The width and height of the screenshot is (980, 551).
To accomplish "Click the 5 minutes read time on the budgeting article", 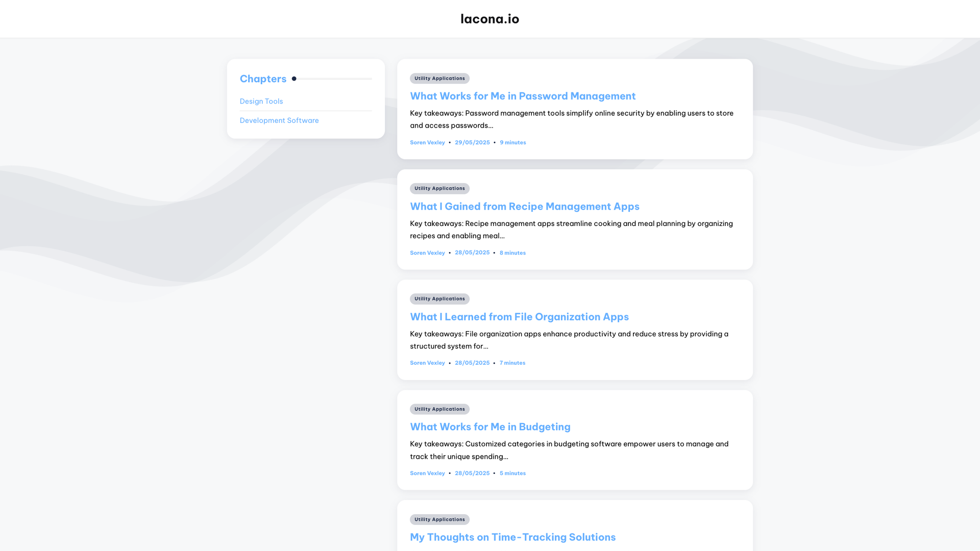I will 512,473.
